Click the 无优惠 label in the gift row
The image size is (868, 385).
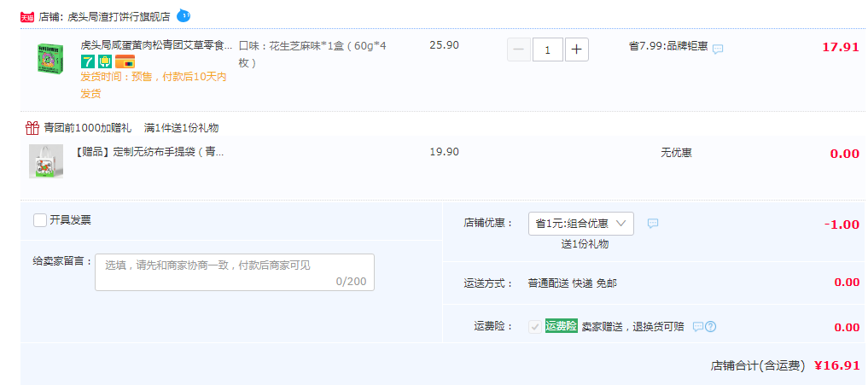tap(676, 152)
